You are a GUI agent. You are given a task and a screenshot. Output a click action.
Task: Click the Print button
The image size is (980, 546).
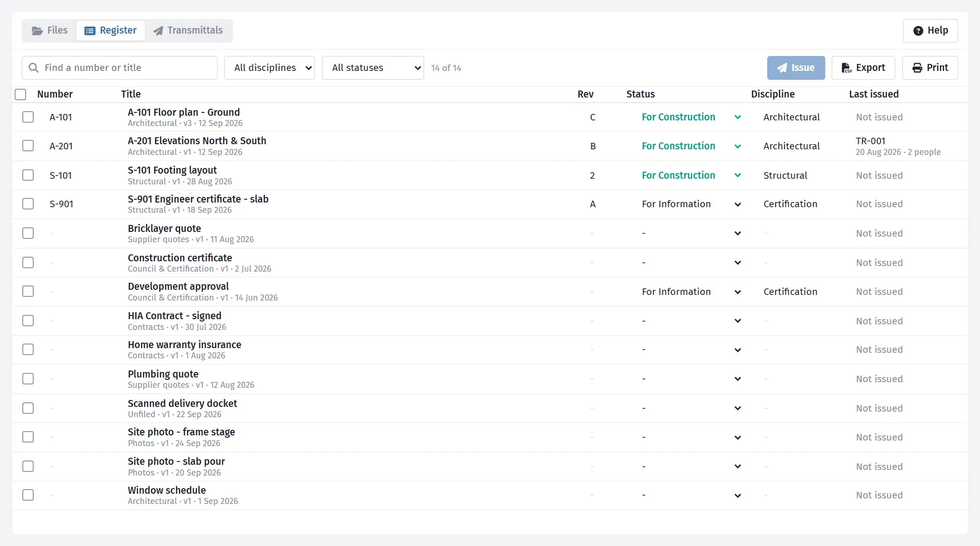[930, 68]
